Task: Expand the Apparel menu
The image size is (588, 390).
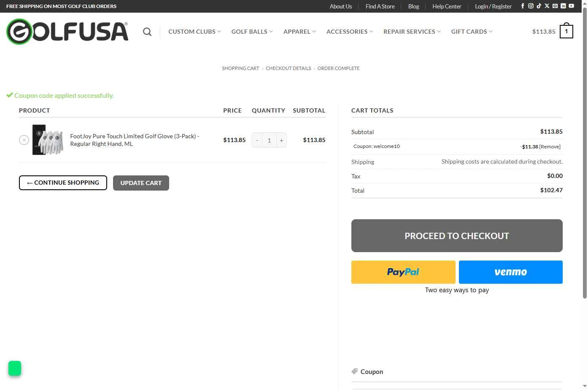Action: pos(299,32)
